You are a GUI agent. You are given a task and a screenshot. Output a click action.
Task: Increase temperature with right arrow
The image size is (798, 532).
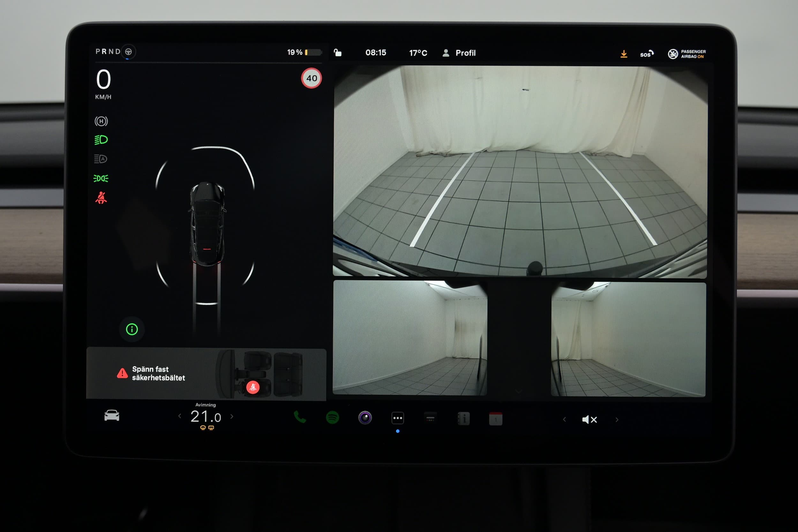click(232, 416)
